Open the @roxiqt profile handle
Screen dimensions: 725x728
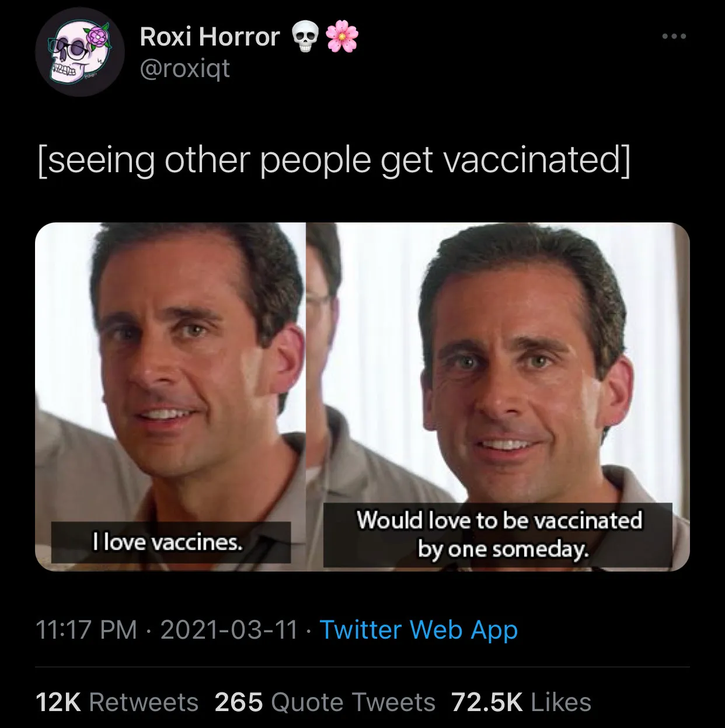183,70
